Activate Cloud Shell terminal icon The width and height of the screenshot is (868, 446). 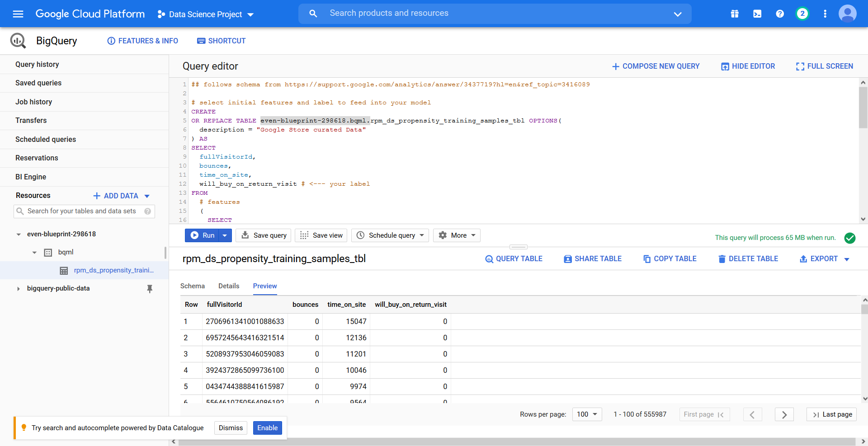click(x=757, y=14)
